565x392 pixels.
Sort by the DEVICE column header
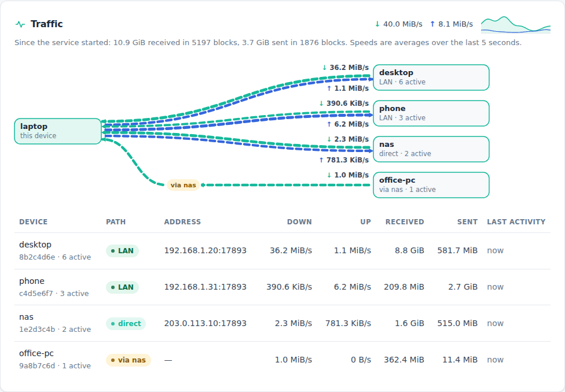click(x=34, y=222)
